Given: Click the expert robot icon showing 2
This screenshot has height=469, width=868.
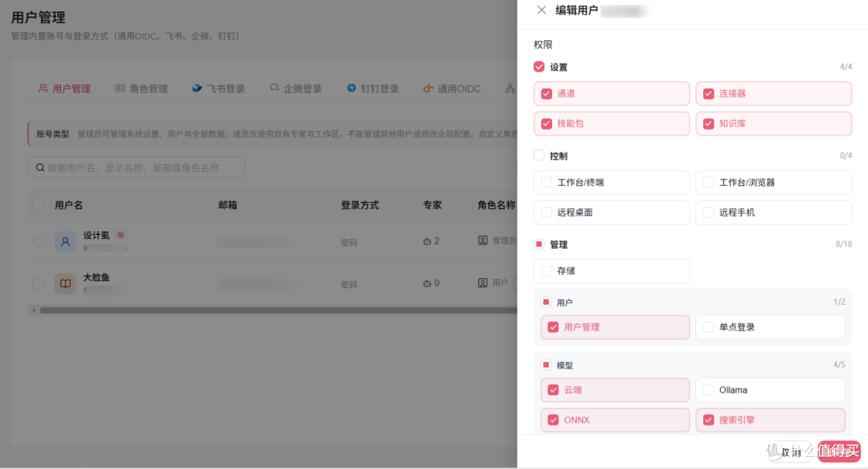Looking at the screenshot, I should 427,241.
